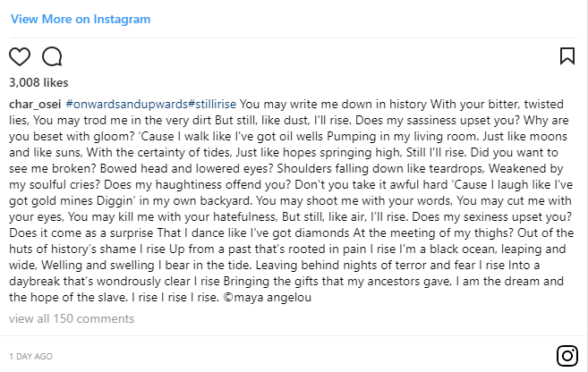
Task: Click the phrase 'hope of the slave'
Action: click(x=79, y=298)
